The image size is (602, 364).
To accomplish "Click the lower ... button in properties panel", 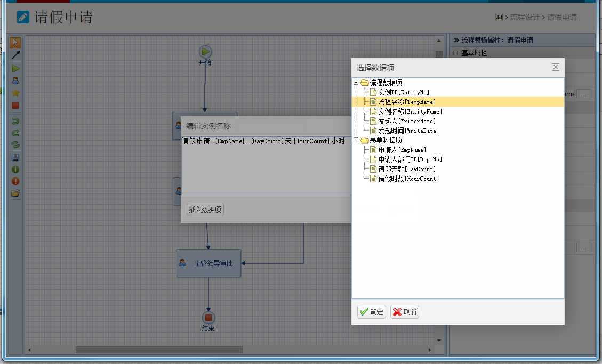I will (583, 247).
